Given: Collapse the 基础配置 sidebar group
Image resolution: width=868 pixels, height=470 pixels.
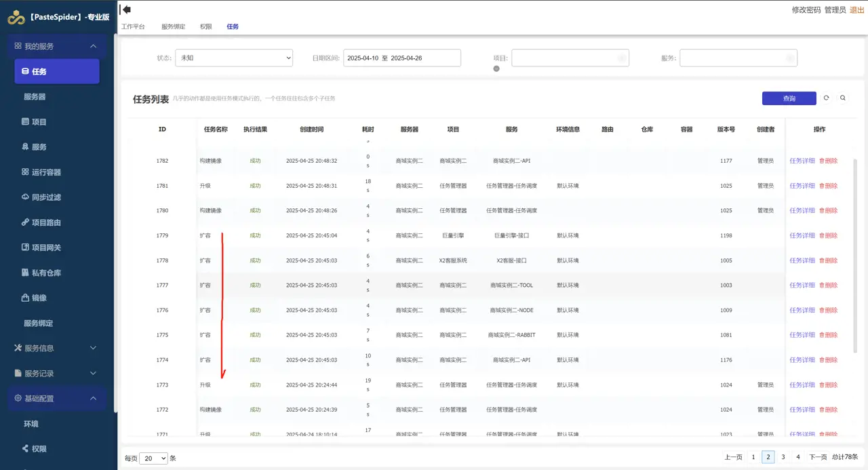Looking at the screenshot, I should point(57,398).
